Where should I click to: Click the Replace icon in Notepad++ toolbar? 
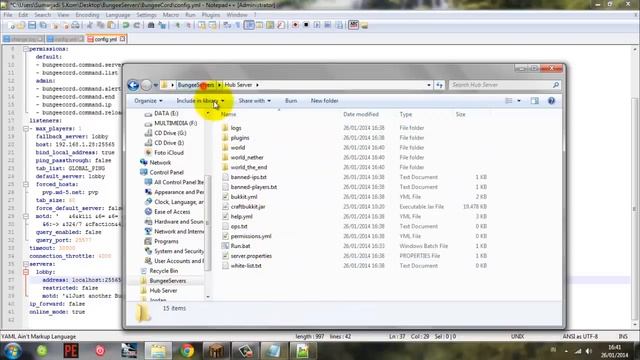(162, 25)
